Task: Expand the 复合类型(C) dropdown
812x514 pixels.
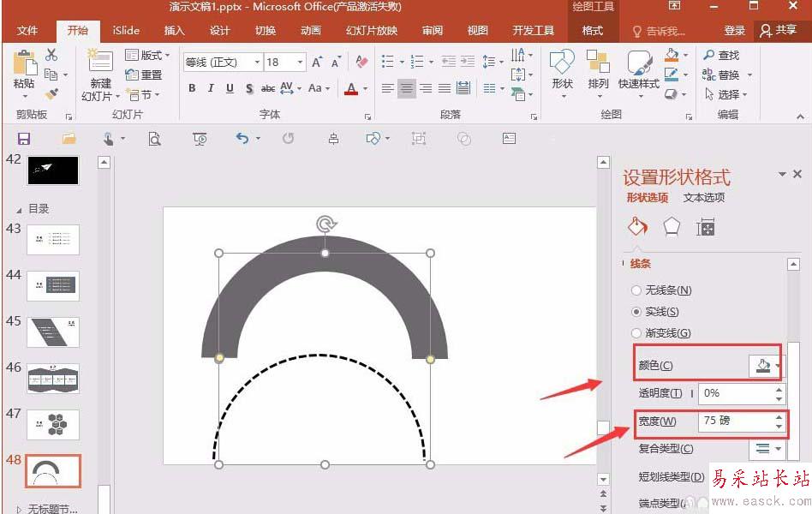Action: point(767,448)
